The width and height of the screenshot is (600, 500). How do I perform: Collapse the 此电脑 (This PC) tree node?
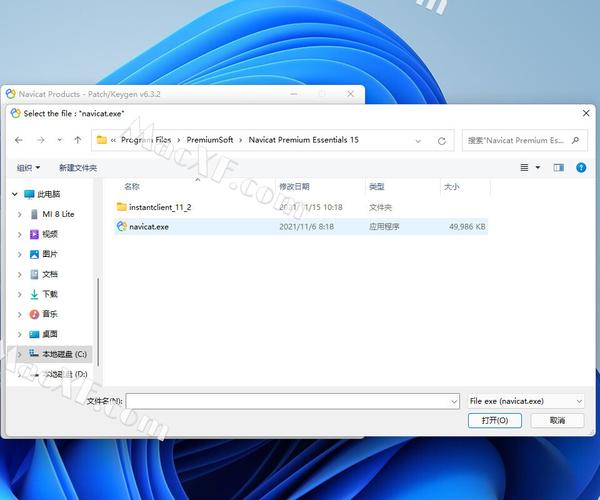pyautogui.click(x=15, y=194)
